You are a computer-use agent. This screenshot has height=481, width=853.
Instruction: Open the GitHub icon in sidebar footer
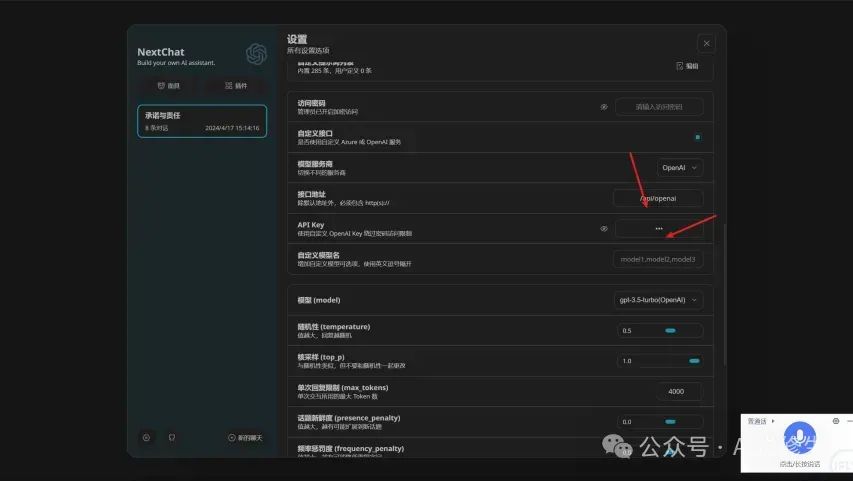(172, 437)
